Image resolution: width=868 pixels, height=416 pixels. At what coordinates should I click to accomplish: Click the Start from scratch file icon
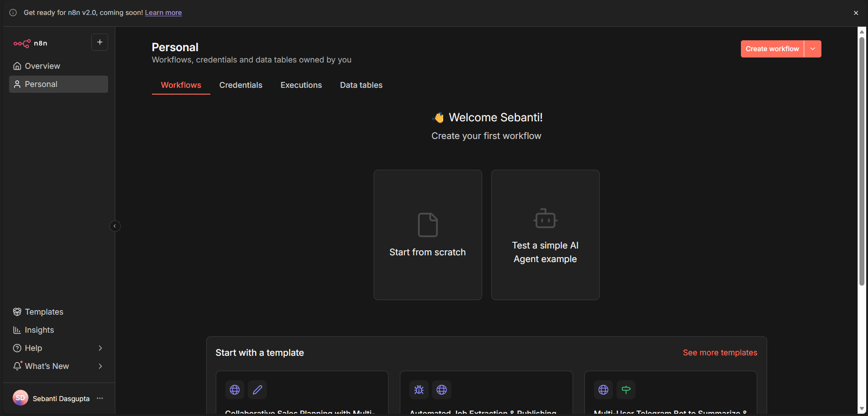click(x=427, y=225)
